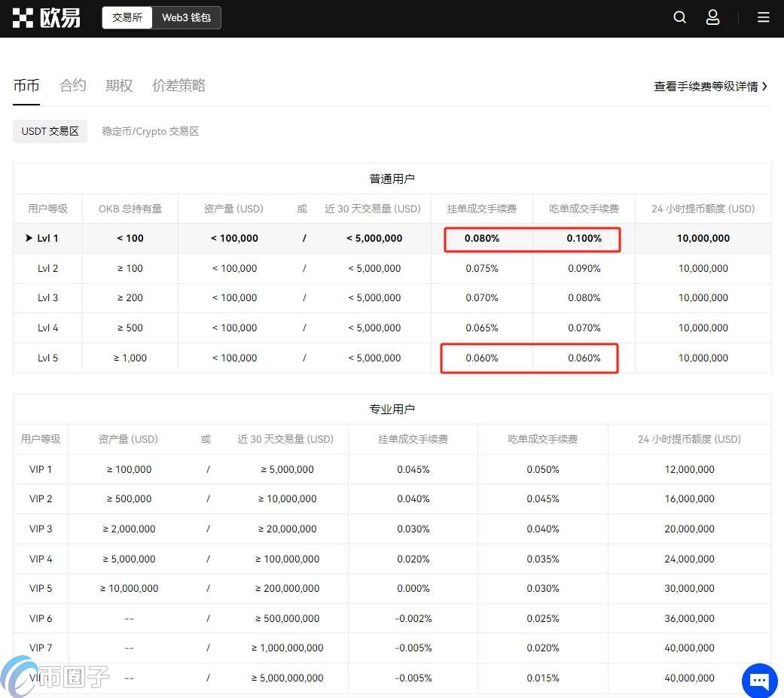This screenshot has width=784, height=698.
Task: Select the 合约 futures tab
Action: pyautogui.click(x=72, y=86)
